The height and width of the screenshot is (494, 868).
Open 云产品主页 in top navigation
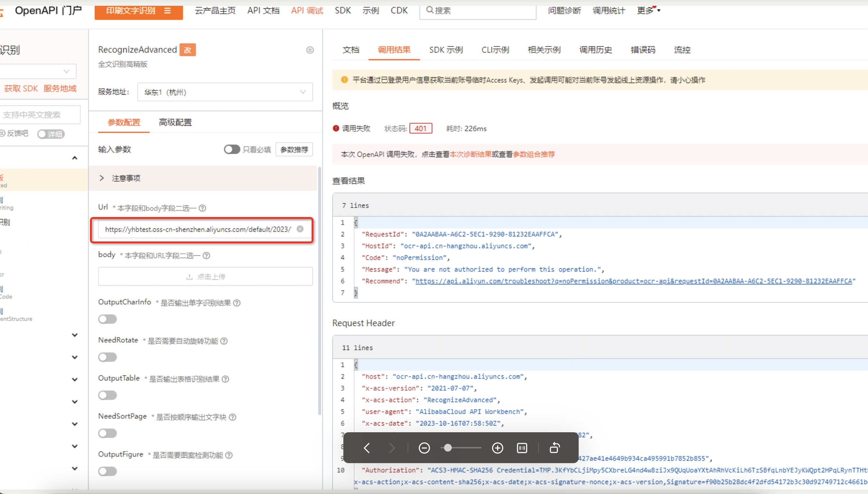click(215, 11)
